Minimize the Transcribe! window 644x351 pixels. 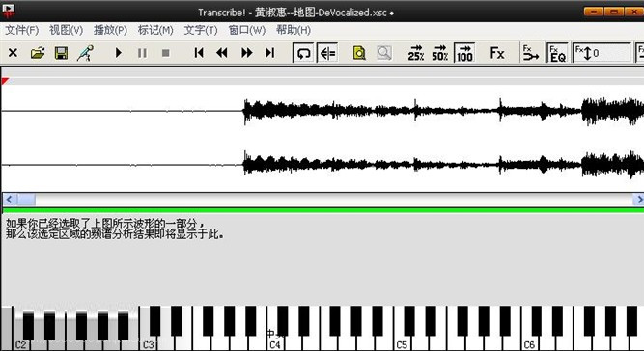click(x=594, y=12)
